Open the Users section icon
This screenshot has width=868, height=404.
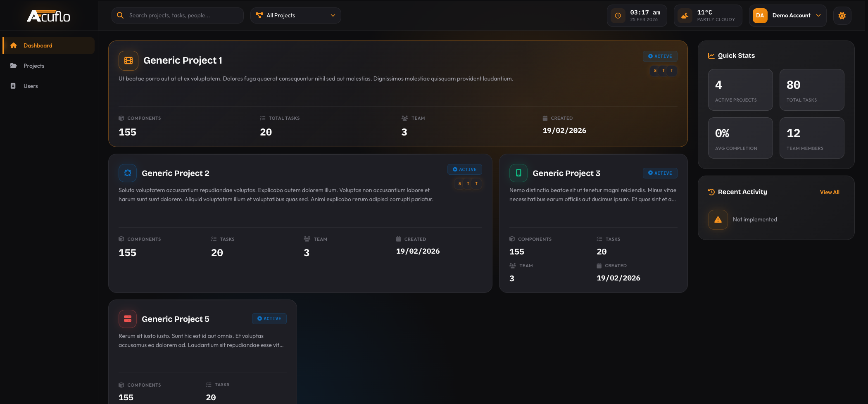coord(14,86)
